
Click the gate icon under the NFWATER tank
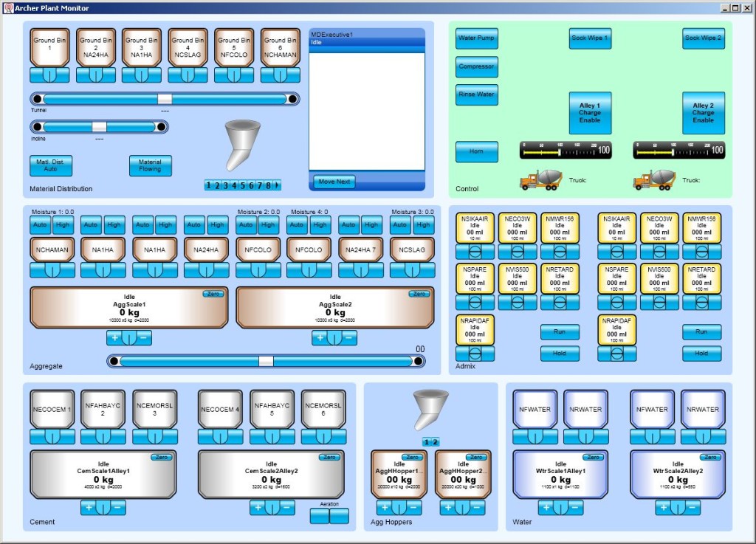(x=534, y=435)
